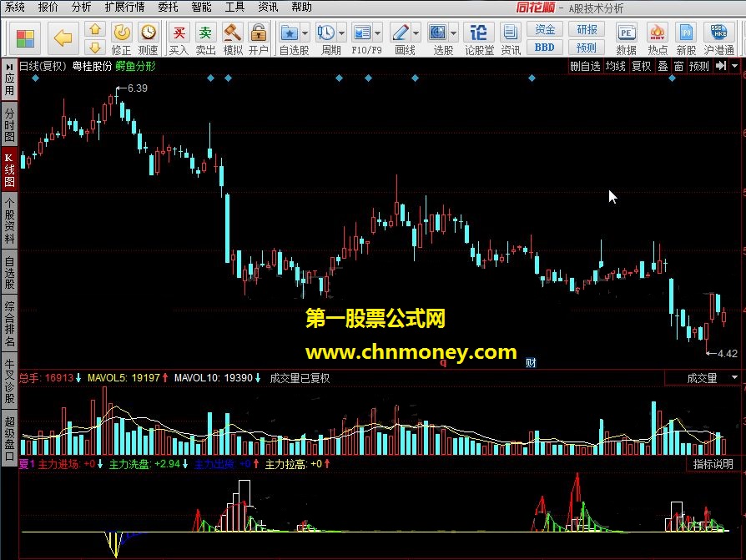746x560 pixels.
Task: Click the 研报 button
Action: [x=587, y=29]
